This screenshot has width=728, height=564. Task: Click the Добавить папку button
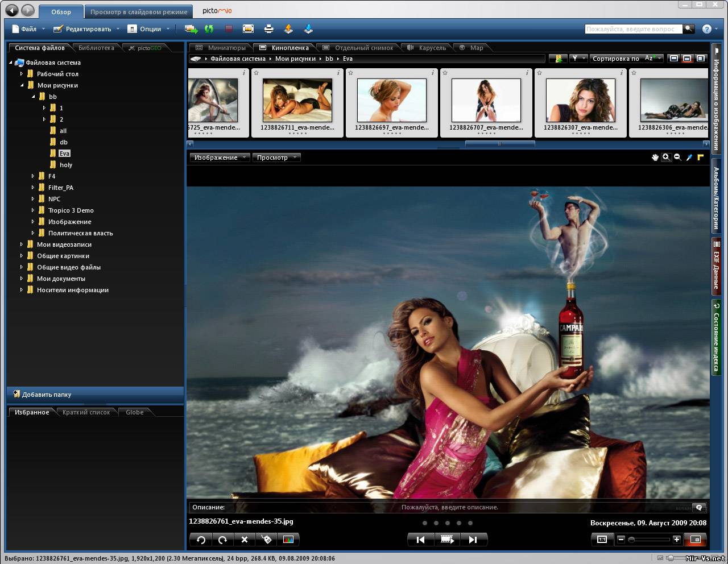47,395
